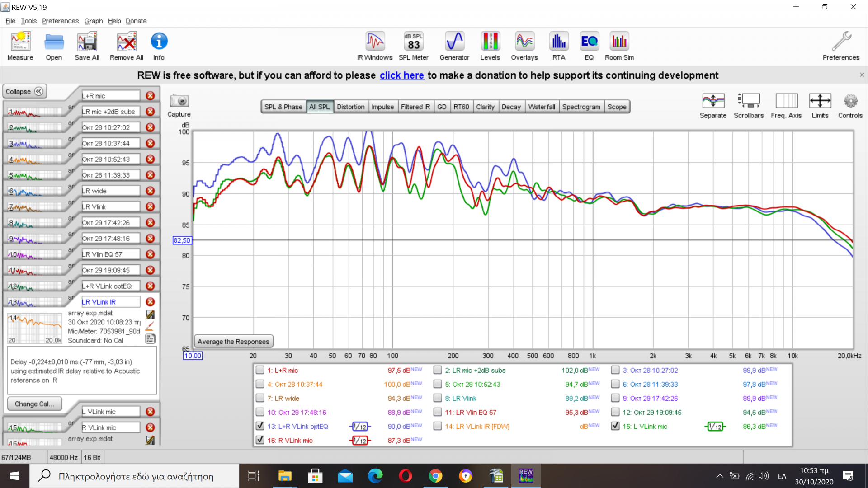
Task: Open Chrome from the taskbar
Action: [x=435, y=476]
